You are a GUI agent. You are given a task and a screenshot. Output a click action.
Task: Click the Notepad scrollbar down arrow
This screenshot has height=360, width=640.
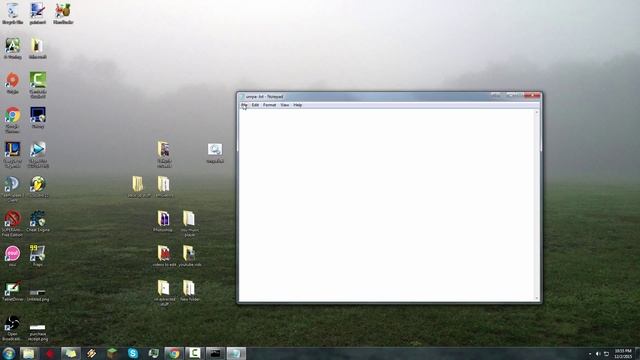pos(537,298)
